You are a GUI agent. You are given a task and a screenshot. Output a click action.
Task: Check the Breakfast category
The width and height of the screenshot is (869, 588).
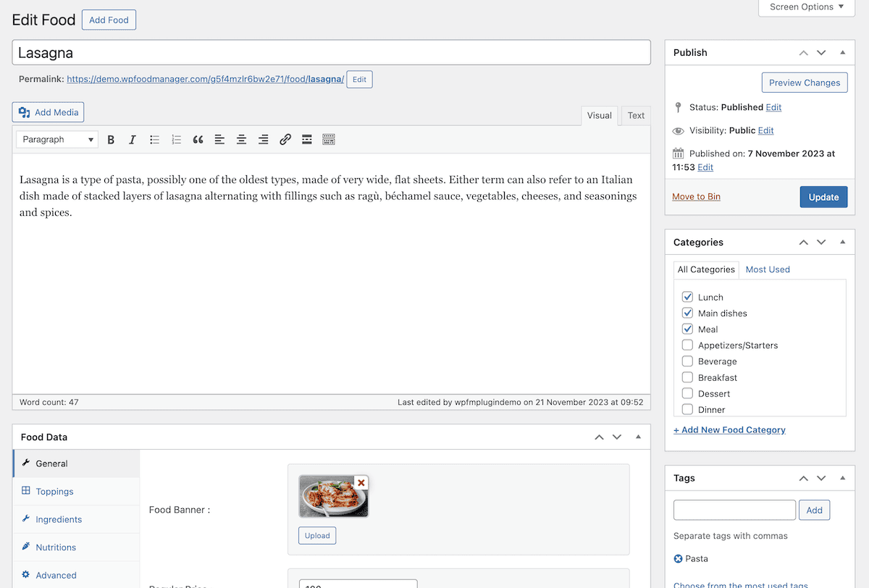(687, 377)
